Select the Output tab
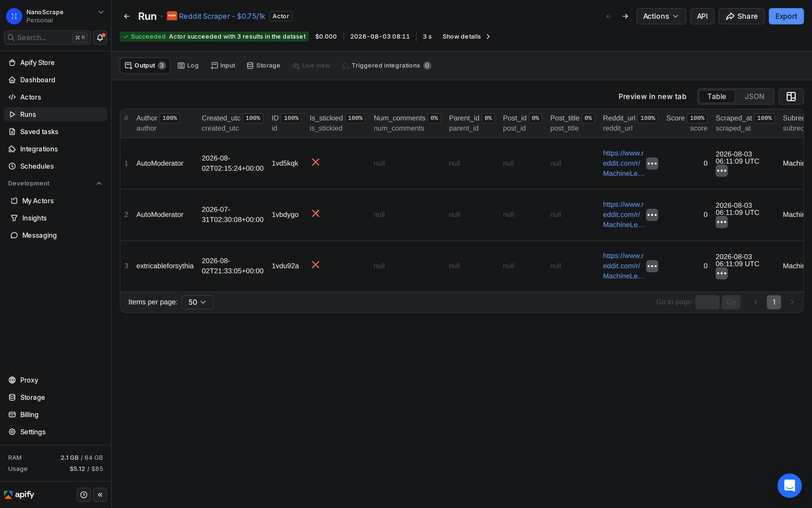 pos(145,66)
